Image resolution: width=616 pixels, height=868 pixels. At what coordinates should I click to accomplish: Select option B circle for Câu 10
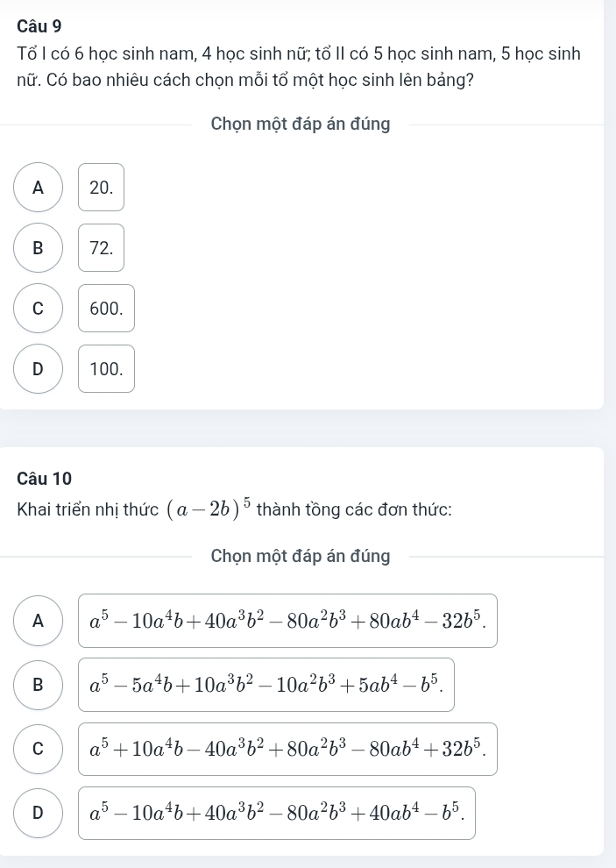39,685
